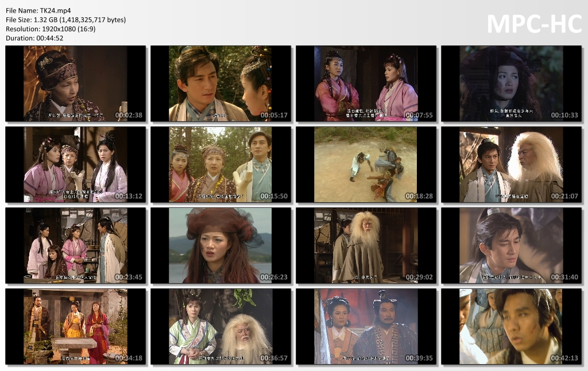This screenshot has height=371, width=588.
Task: Click the close-up shot at 00:31:40
Action: click(x=511, y=244)
